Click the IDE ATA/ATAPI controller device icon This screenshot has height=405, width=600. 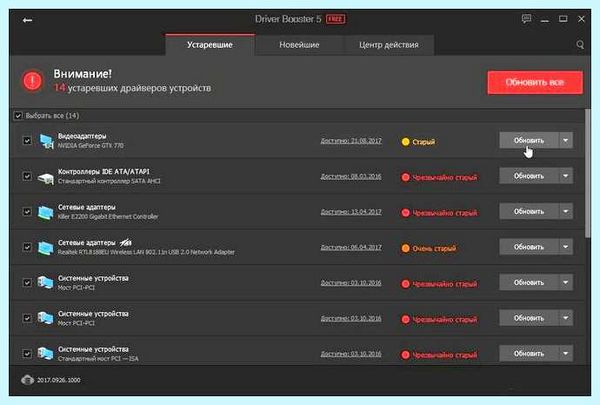coord(46,177)
